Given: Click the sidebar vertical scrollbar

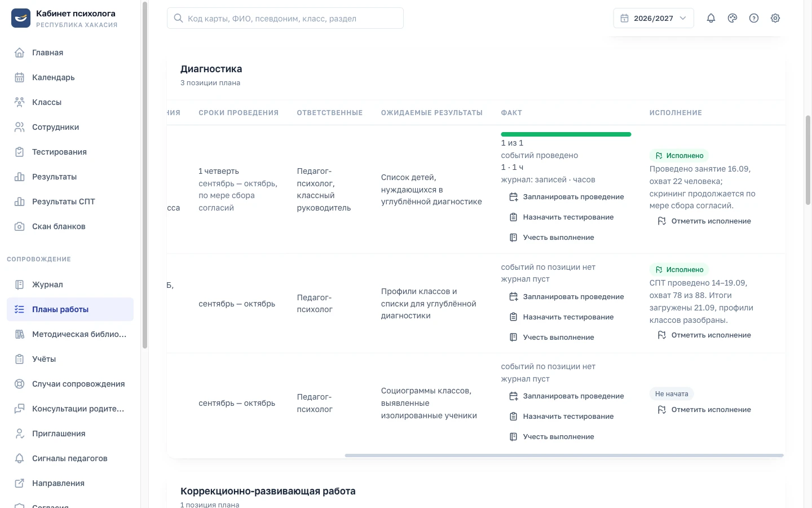Looking at the screenshot, I should click(145, 175).
